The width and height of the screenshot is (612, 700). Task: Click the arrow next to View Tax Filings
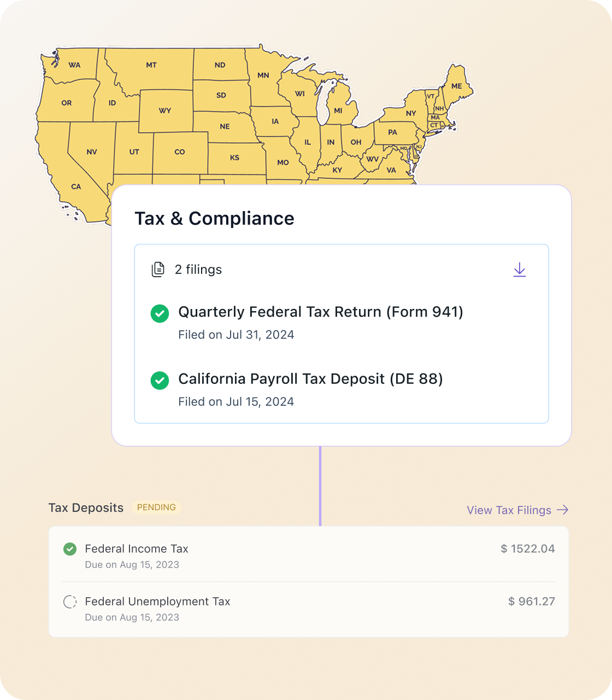click(562, 510)
